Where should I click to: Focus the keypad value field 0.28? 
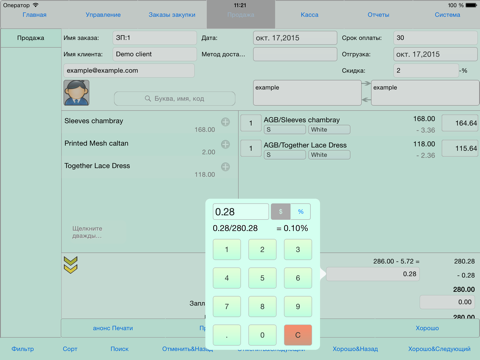tap(240, 212)
